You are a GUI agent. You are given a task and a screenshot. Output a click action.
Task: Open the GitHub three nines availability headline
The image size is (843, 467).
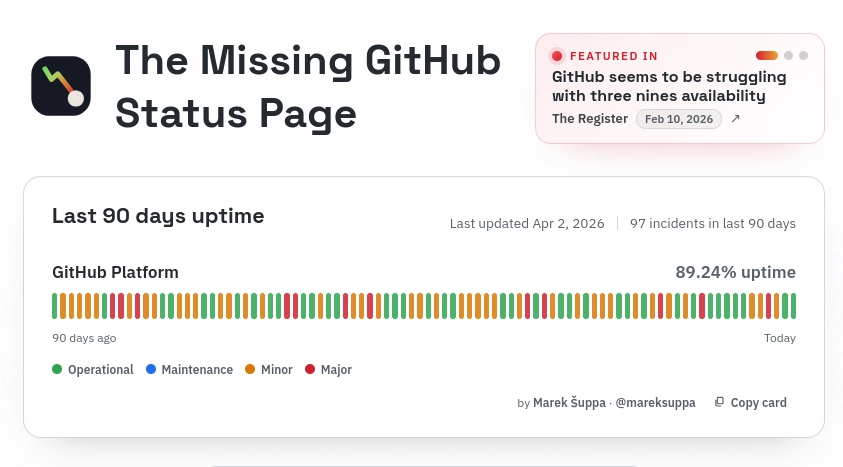pos(669,87)
